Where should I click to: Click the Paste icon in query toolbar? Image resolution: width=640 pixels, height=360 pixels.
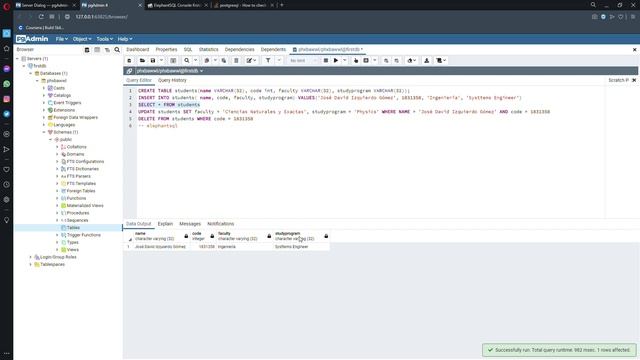(224, 60)
